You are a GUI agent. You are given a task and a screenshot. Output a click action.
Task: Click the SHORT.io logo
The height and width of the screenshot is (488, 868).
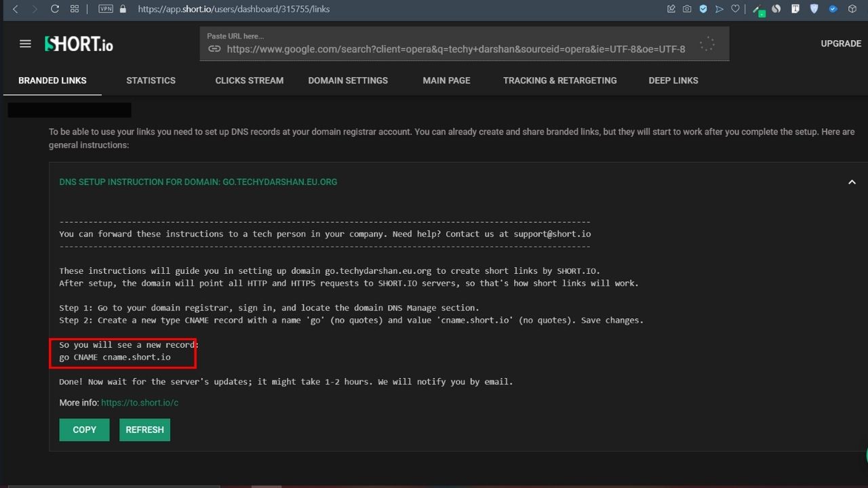(79, 44)
